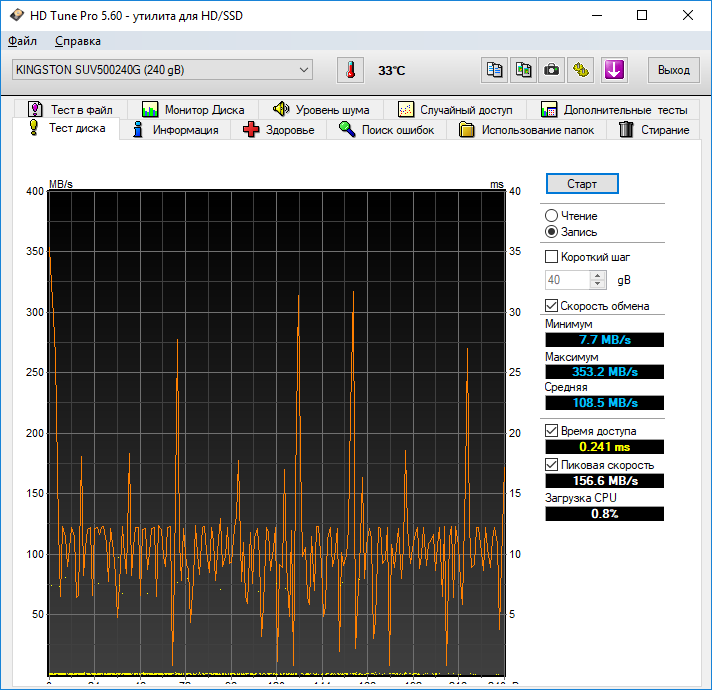This screenshot has width=712, height=690.
Task: Click the yellow options gear icon
Action: tap(582, 70)
